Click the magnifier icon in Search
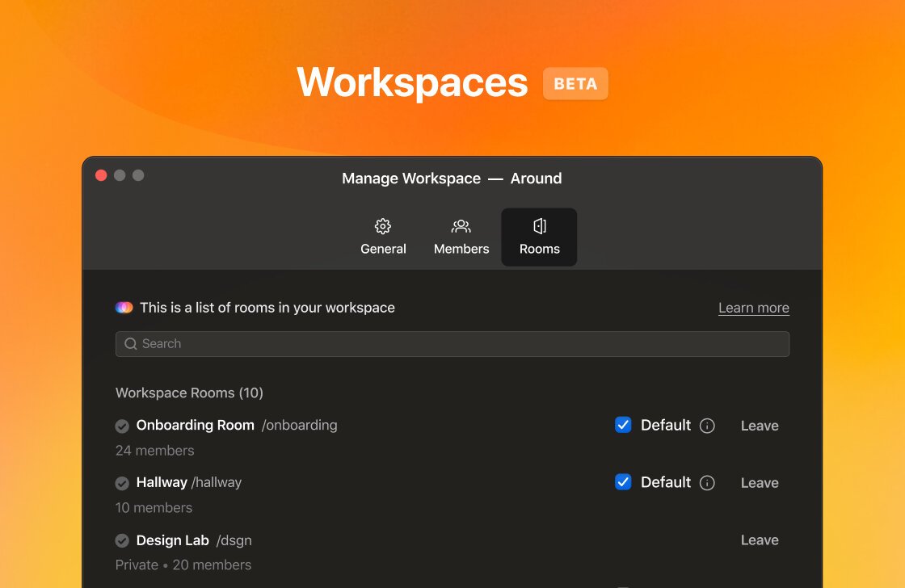 [131, 344]
